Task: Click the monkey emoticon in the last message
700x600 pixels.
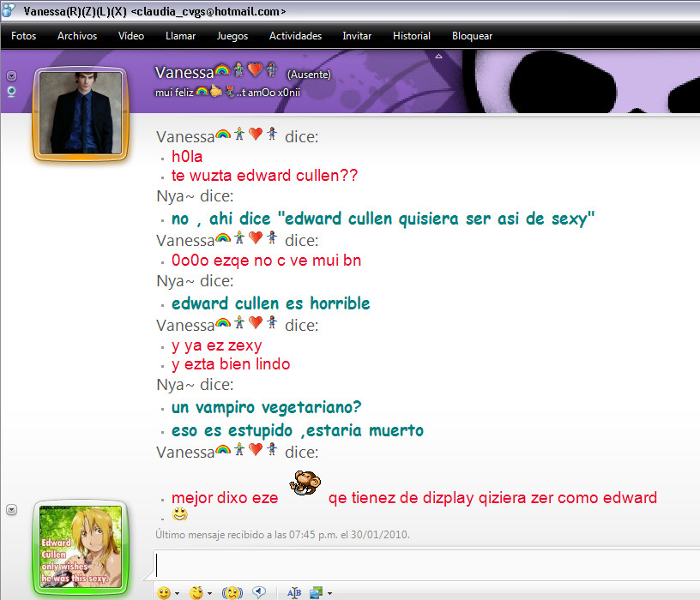Action: click(x=305, y=483)
